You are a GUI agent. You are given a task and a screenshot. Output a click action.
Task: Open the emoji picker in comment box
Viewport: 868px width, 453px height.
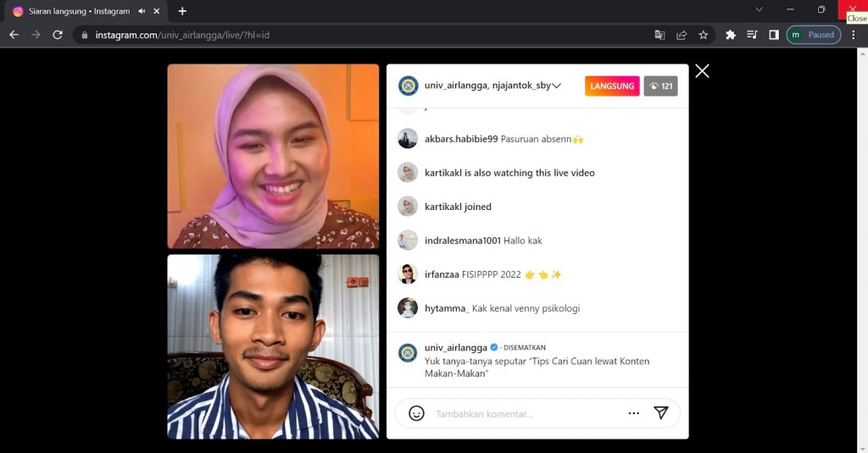[x=416, y=413]
